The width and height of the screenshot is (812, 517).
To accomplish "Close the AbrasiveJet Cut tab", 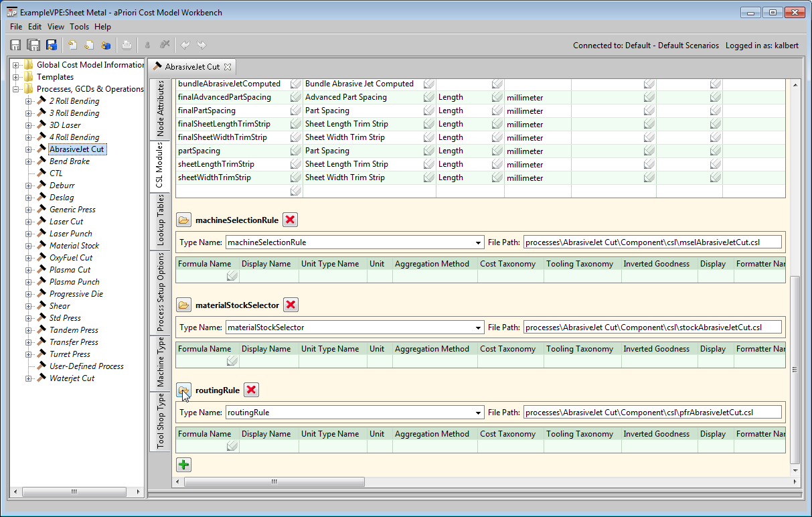I will [228, 67].
